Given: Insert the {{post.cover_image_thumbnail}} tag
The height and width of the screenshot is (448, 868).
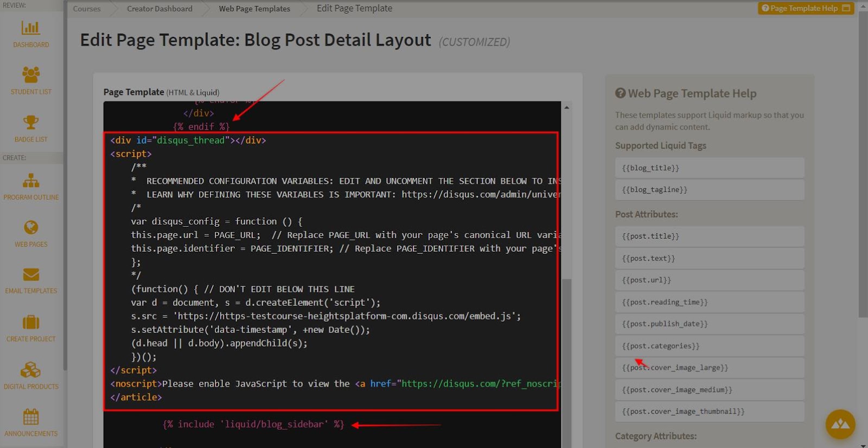Looking at the screenshot, I should click(x=710, y=412).
